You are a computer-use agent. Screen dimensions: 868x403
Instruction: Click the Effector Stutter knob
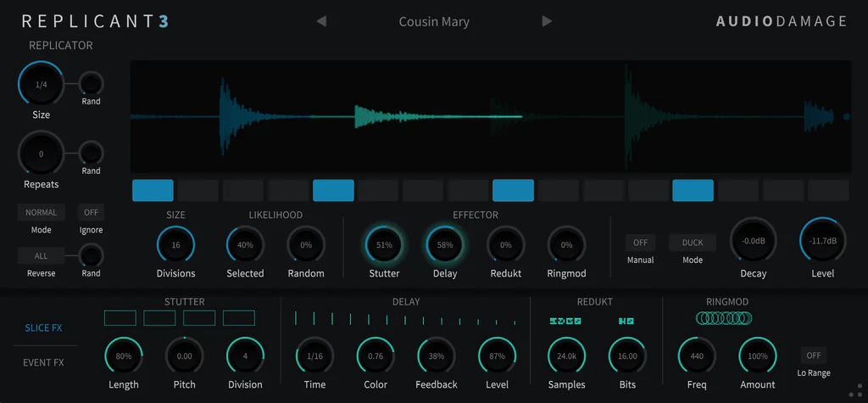(x=384, y=244)
